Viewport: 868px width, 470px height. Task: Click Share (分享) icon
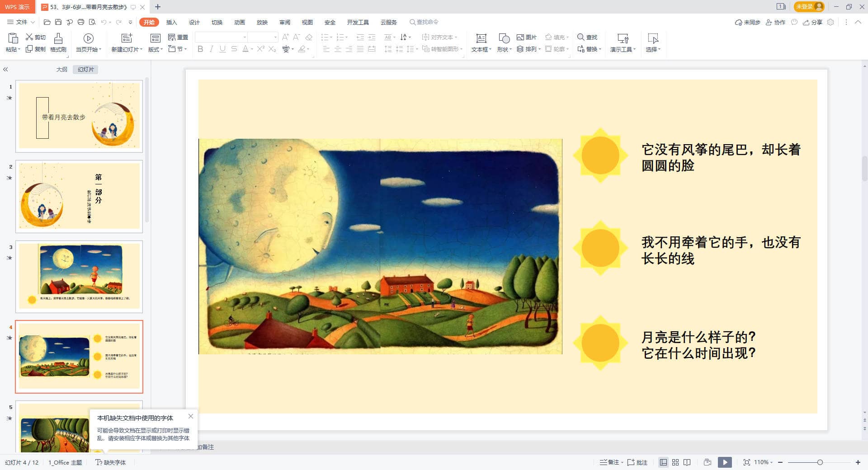click(806, 22)
